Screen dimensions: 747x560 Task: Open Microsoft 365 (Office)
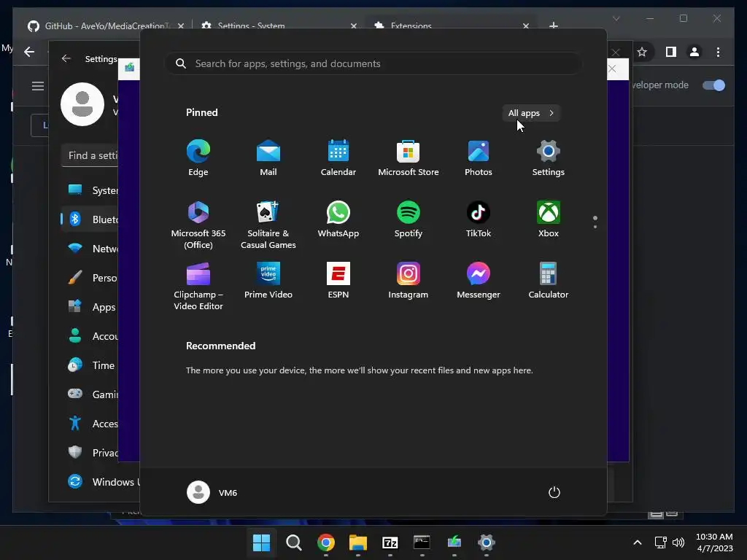(198, 225)
